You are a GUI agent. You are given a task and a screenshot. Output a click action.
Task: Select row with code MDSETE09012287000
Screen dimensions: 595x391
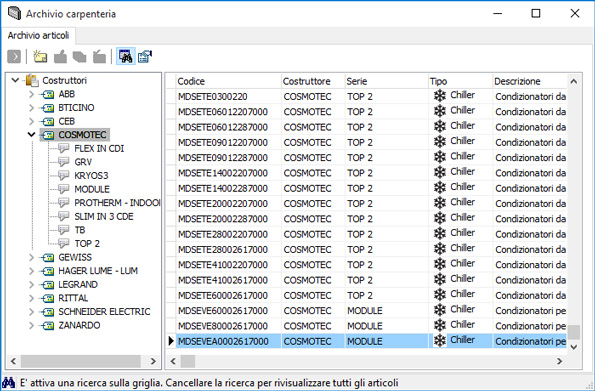click(366, 158)
